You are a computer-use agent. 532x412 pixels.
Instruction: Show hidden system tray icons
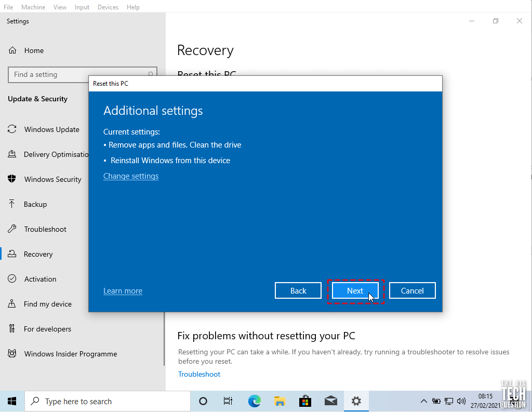pyautogui.click(x=424, y=401)
